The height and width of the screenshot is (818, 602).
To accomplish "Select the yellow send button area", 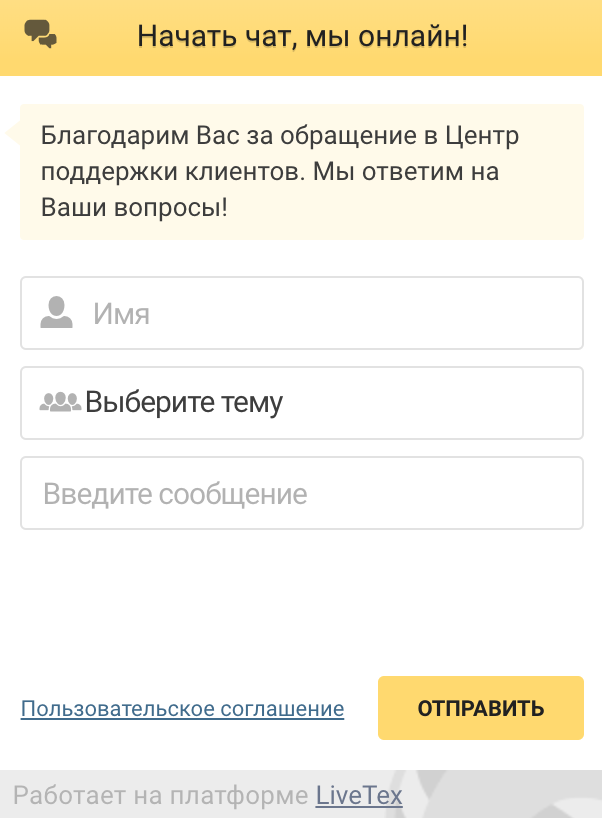I will [480, 707].
